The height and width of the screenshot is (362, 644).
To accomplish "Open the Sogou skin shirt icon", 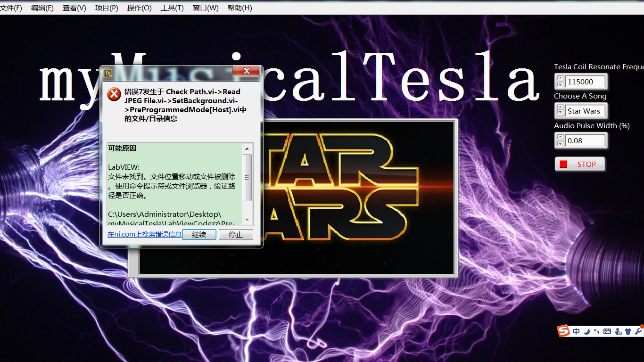I will 628,331.
